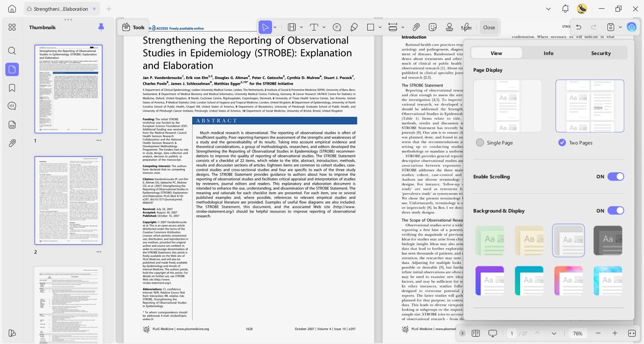The image size is (644, 344).
Task: Click the bottom-left sidebar collapse icon
Action: pos(12,333)
